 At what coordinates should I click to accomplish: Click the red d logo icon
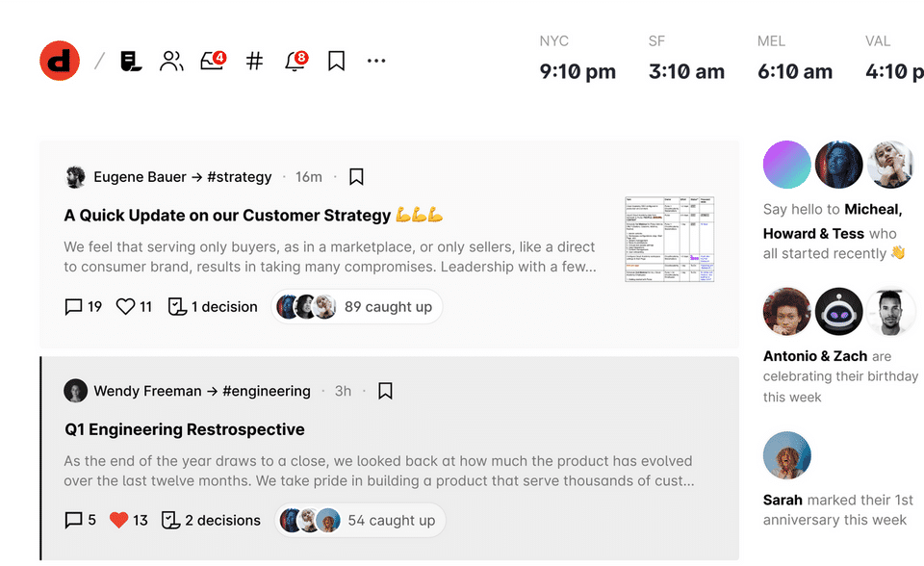[60, 61]
